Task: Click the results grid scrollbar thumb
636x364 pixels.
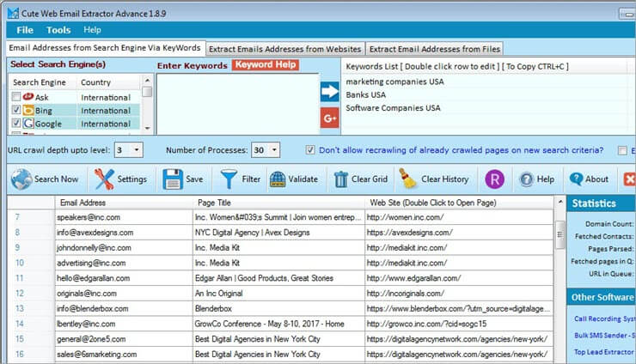Action: pos(560,234)
